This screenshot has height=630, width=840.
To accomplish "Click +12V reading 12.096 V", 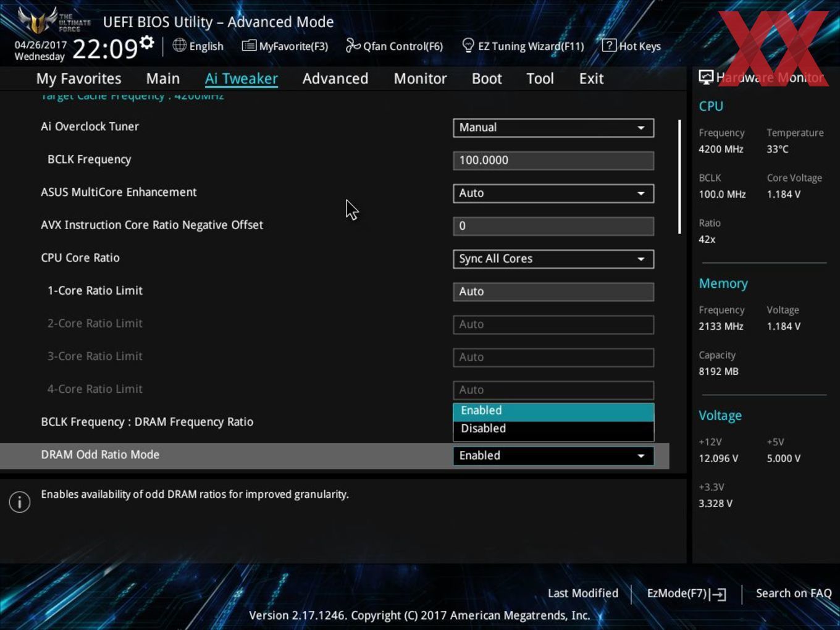I will 718,458.
